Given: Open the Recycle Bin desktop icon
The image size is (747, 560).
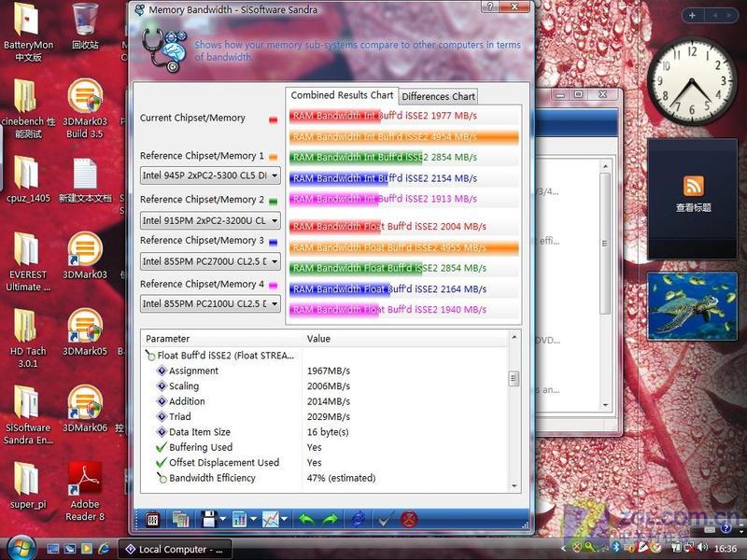Looking at the screenshot, I should tap(85, 27).
